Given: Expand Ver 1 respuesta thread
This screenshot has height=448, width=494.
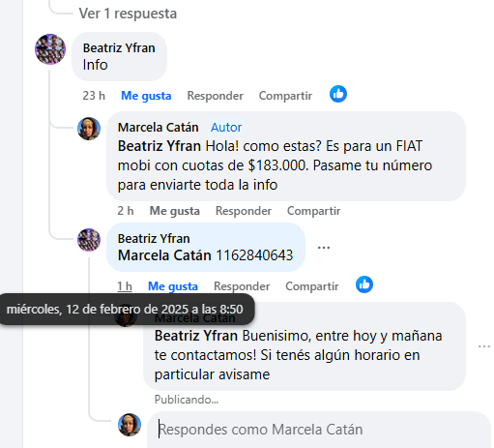Looking at the screenshot, I should 128,14.
